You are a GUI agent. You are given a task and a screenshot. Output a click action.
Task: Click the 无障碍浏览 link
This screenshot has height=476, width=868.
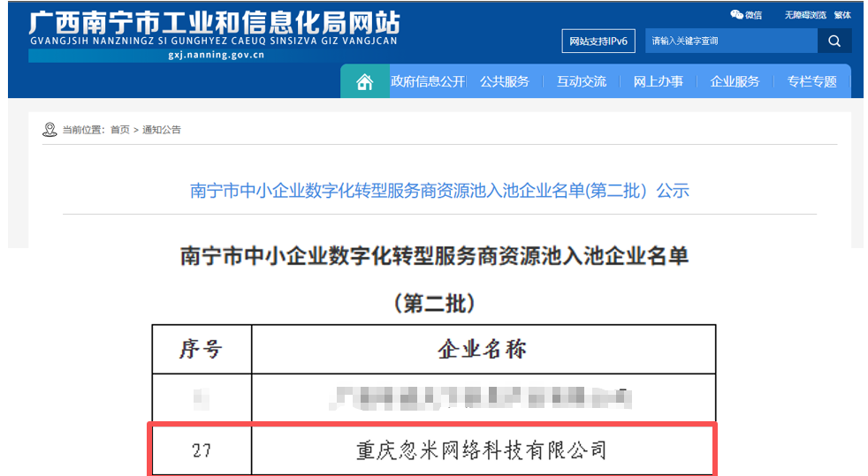805,15
